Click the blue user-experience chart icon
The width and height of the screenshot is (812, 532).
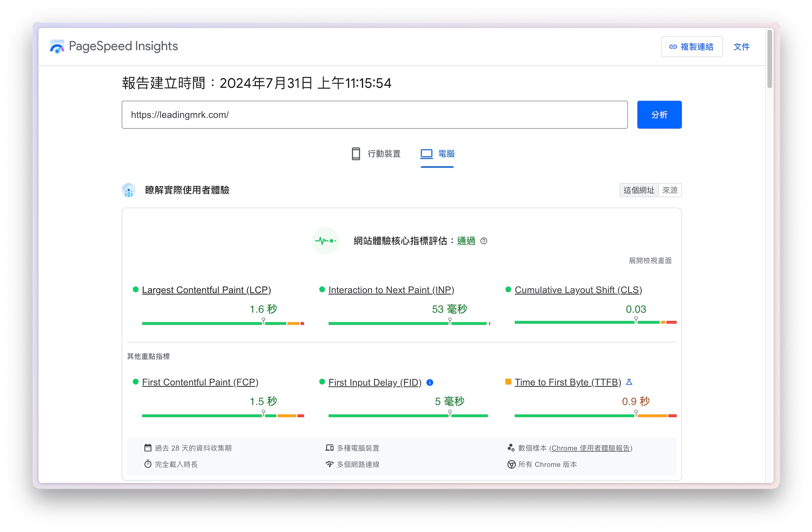[x=128, y=190]
